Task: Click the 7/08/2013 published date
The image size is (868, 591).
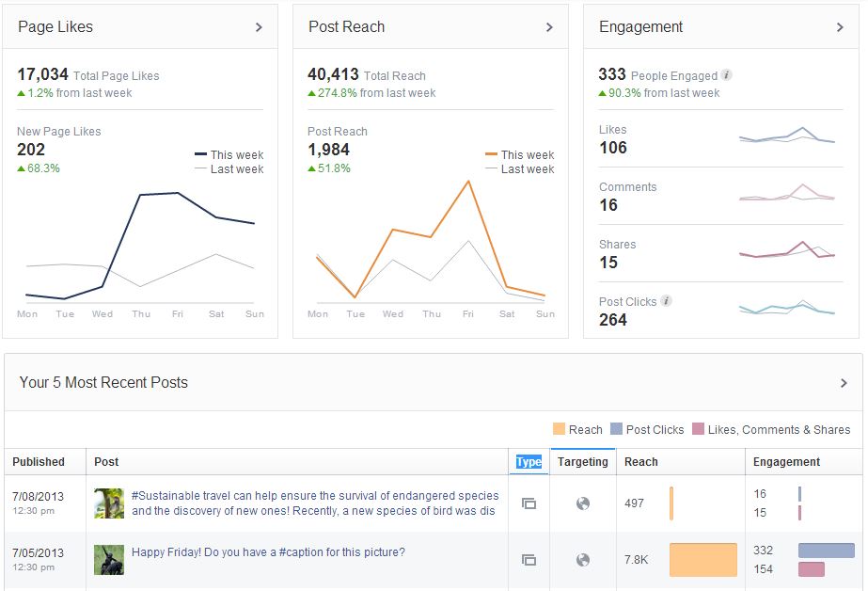Action: [x=39, y=496]
